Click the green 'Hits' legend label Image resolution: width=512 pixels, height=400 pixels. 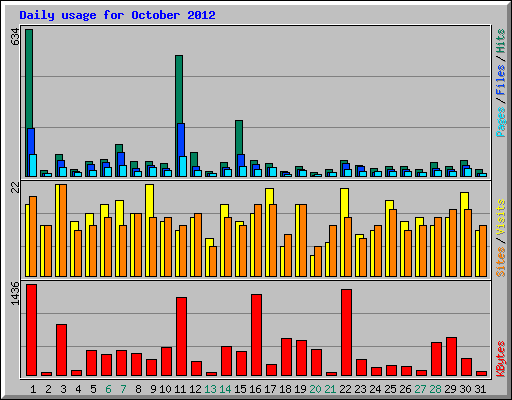point(500,41)
